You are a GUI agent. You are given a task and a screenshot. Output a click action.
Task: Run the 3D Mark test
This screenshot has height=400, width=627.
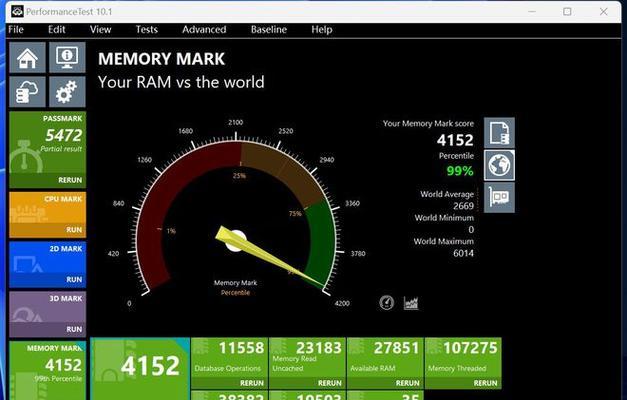point(74,329)
